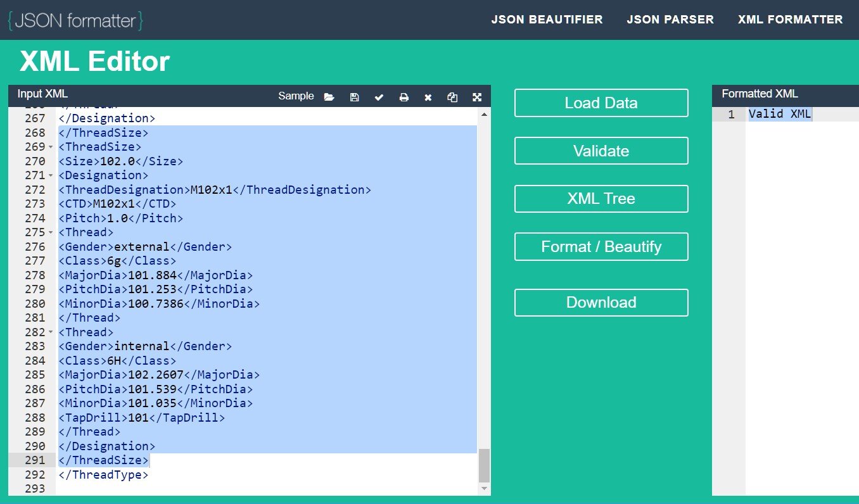Validate XML using the checkmark toolbar icon
This screenshot has width=859, height=504.
coord(379,97)
